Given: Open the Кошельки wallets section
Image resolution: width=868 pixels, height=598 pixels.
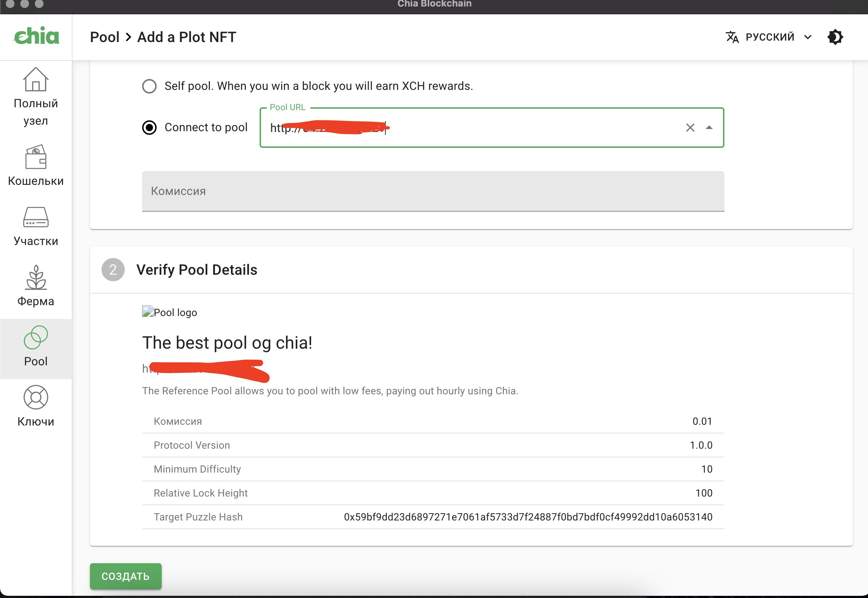Looking at the screenshot, I should pyautogui.click(x=36, y=165).
